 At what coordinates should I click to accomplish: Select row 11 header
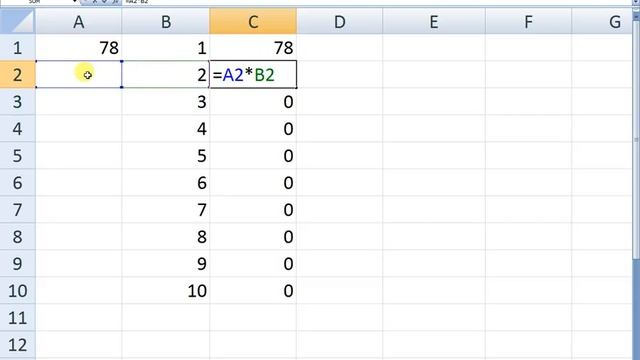click(17, 318)
